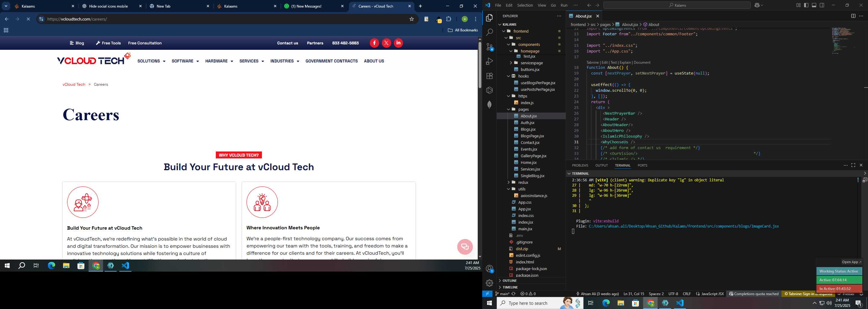Stop loading the vCloud Tech page
Image resolution: width=868 pixels, height=309 pixels.
(28, 19)
